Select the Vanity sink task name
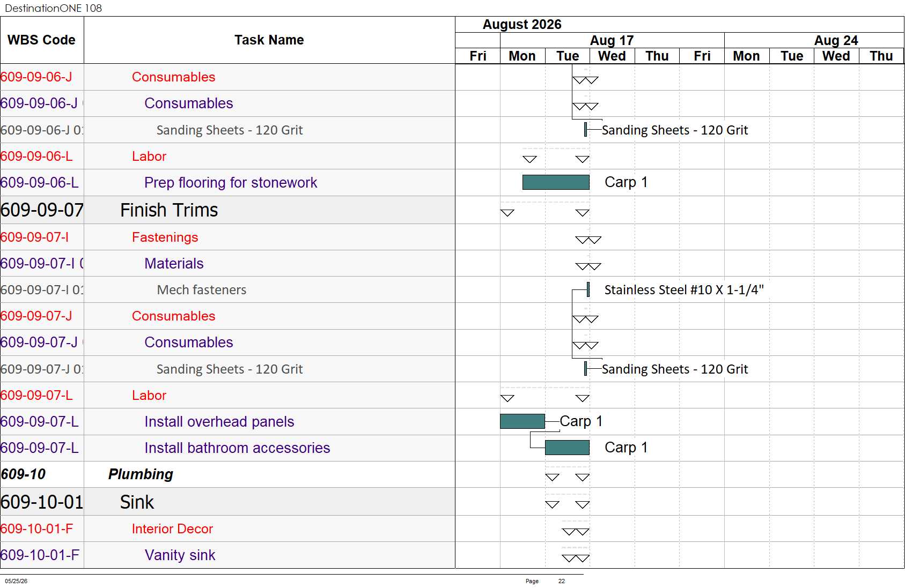Screen dimensions: 905x588 click(x=180, y=555)
